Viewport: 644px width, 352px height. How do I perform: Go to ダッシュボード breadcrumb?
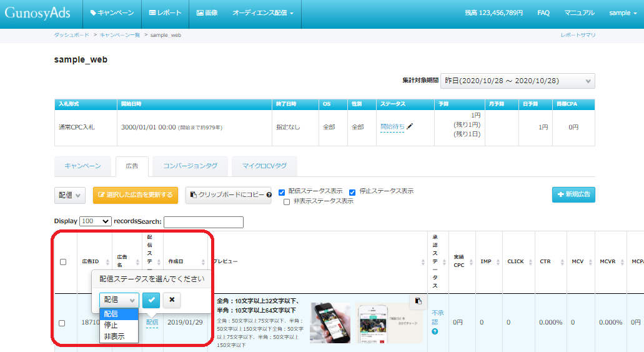tap(71, 36)
